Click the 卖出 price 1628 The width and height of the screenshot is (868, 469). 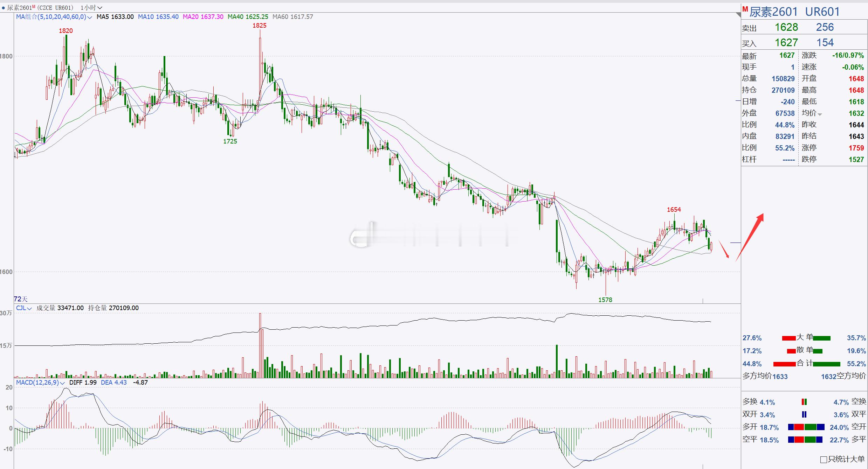[x=786, y=27]
